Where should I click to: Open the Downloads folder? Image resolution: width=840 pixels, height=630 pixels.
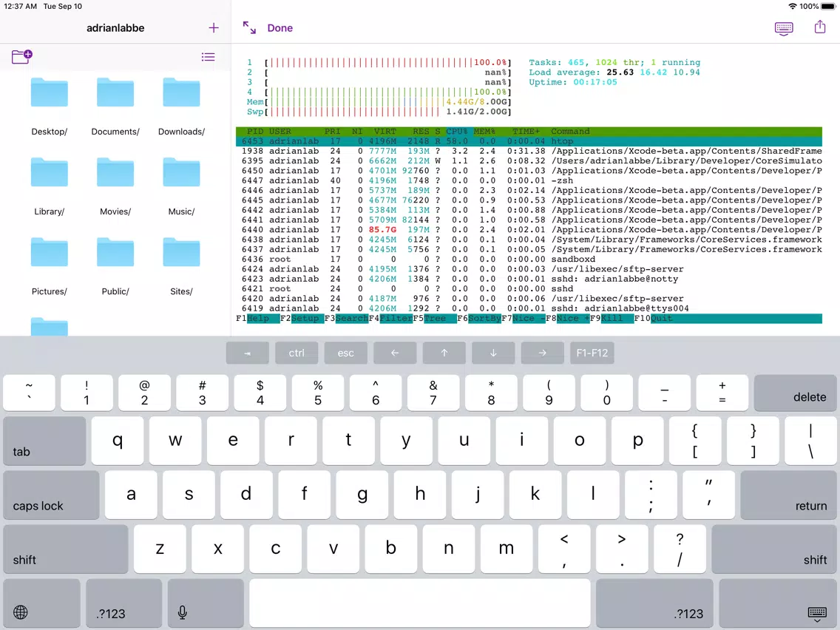[x=181, y=106]
